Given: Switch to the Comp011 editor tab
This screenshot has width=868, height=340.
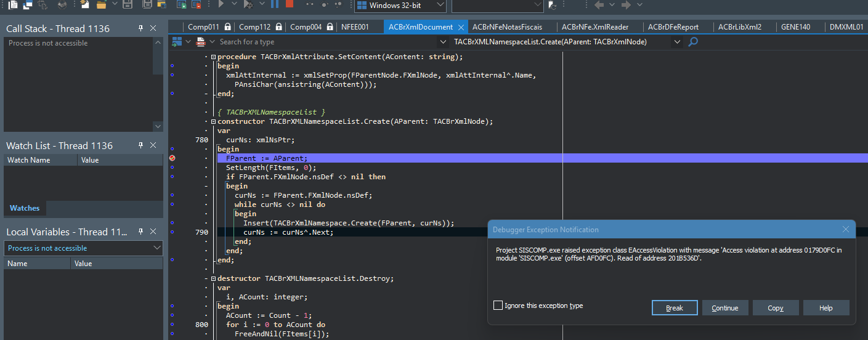Looking at the screenshot, I should (209, 27).
